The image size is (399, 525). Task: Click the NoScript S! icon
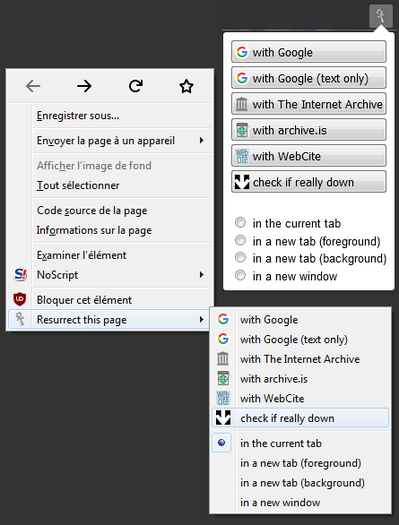coord(20,275)
